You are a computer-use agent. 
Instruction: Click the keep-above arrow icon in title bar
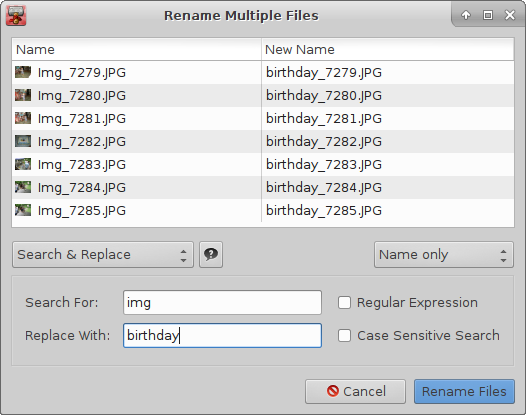point(466,15)
